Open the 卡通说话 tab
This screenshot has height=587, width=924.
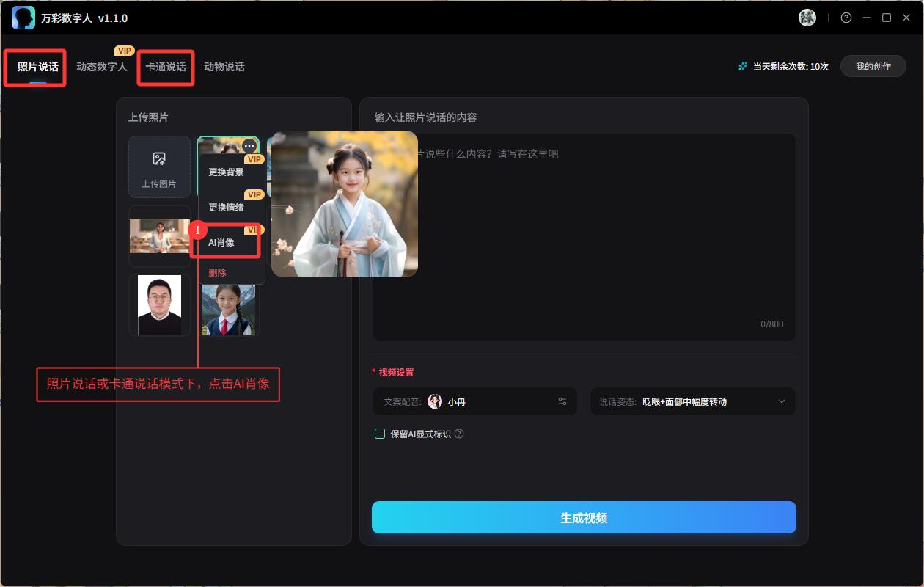(166, 67)
